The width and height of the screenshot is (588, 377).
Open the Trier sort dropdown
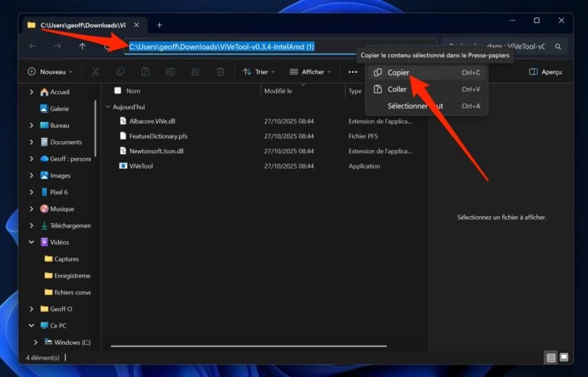point(260,72)
